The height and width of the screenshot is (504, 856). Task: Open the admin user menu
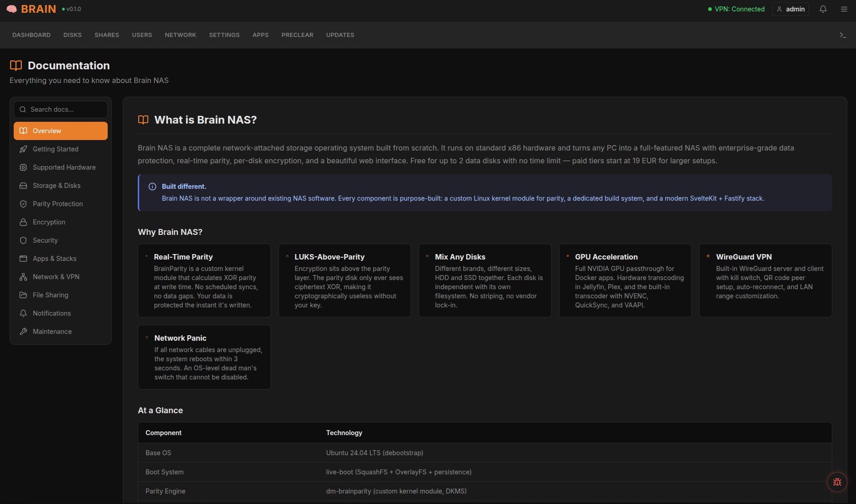click(x=790, y=9)
